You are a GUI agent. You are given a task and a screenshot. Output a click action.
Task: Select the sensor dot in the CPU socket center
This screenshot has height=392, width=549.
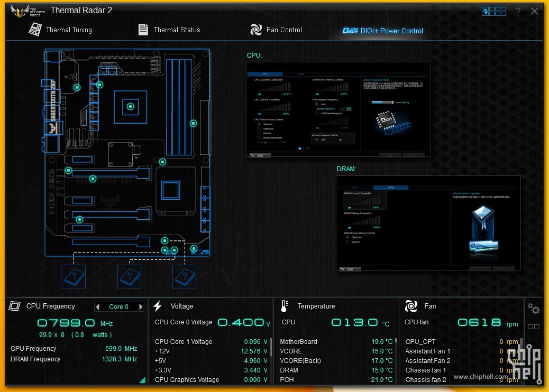pyautogui.click(x=130, y=106)
